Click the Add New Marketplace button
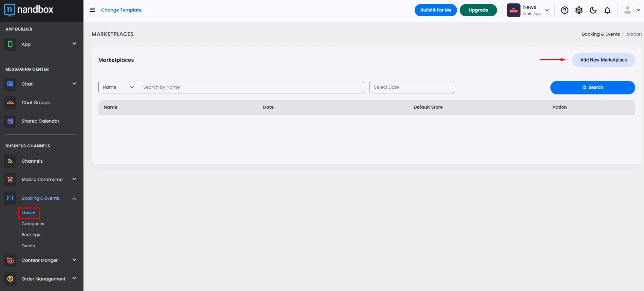 (x=603, y=60)
